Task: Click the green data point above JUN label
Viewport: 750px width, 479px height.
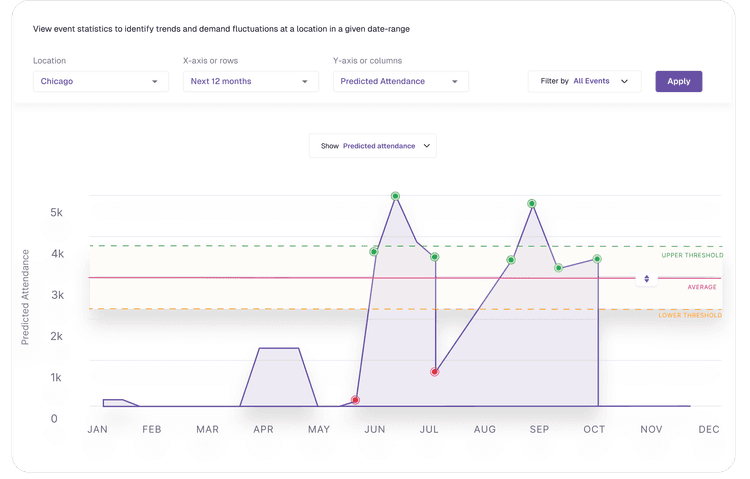Action: click(x=374, y=252)
